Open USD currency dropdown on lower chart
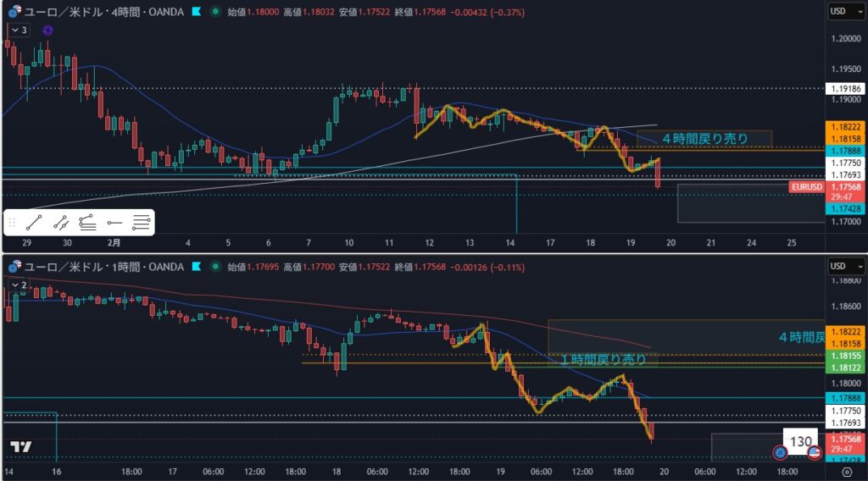868x481 pixels. point(843,267)
